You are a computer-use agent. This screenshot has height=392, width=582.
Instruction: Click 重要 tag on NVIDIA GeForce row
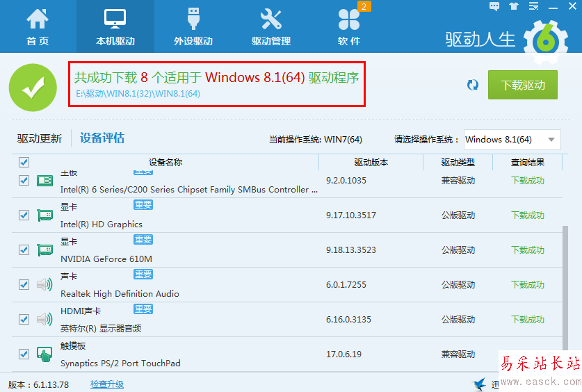[x=143, y=240]
